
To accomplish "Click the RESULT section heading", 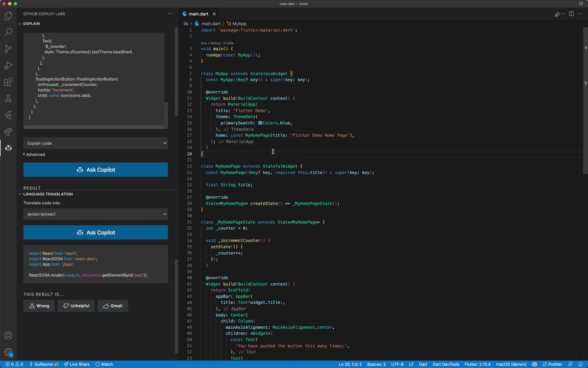I will click(x=32, y=188).
